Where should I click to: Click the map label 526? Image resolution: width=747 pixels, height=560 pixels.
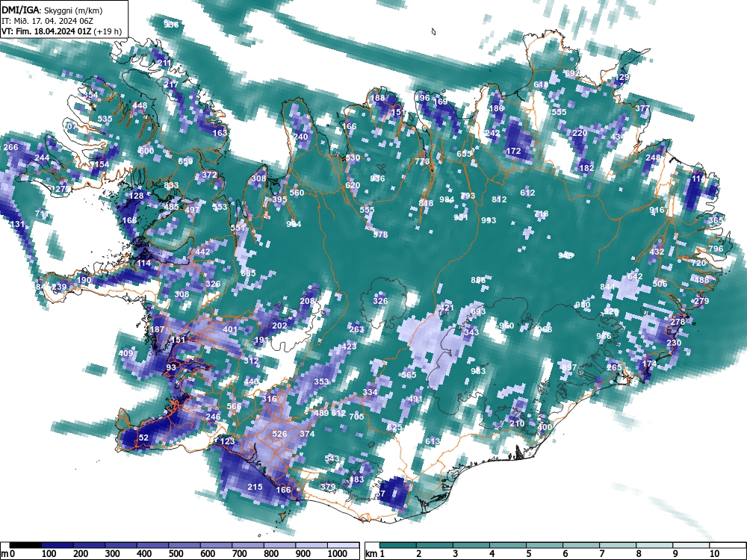tap(279, 434)
